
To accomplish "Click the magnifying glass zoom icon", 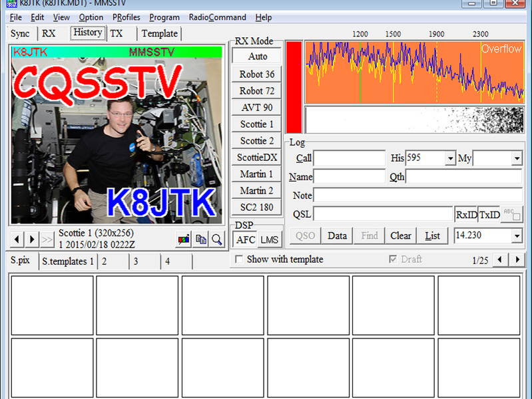I will [x=217, y=239].
